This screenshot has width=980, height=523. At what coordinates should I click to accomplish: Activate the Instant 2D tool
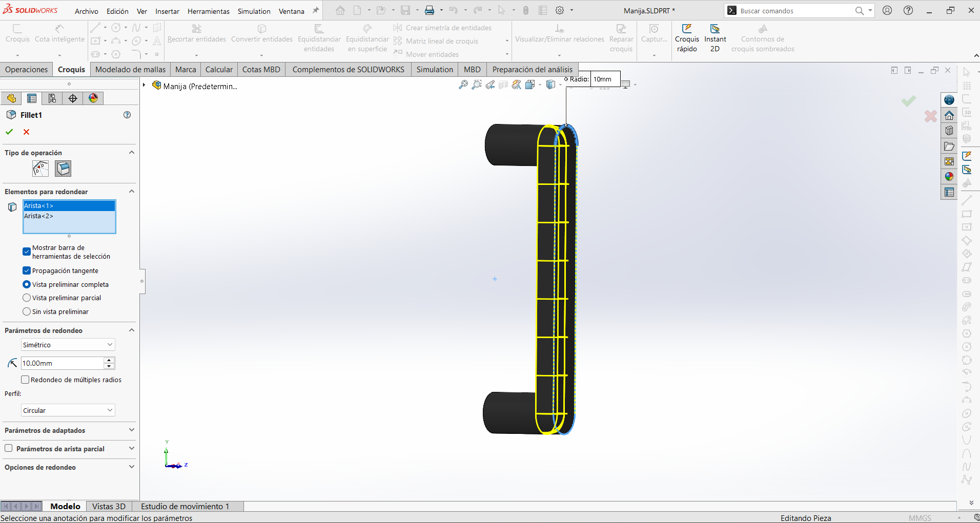(x=715, y=38)
